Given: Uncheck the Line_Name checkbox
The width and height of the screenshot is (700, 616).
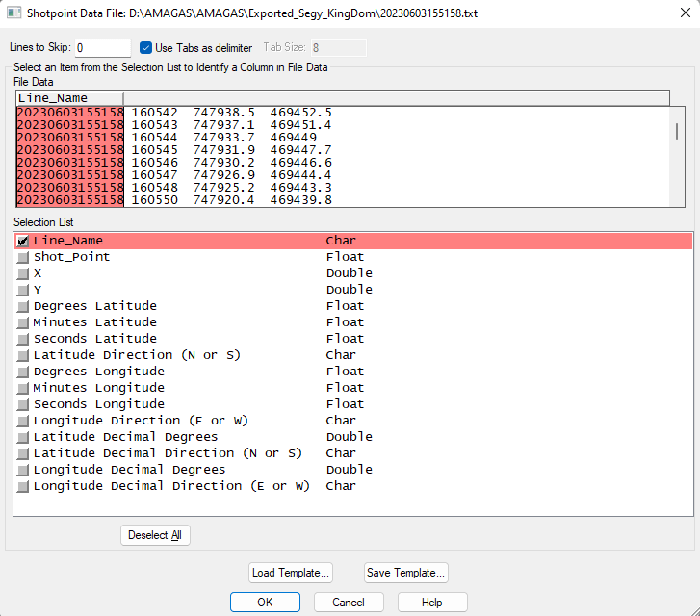Looking at the screenshot, I should click(x=23, y=242).
